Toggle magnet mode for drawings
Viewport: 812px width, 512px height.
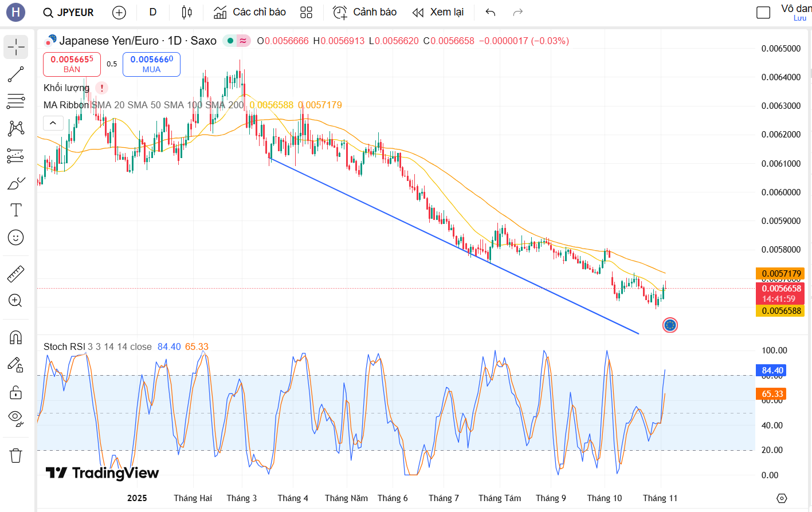[x=15, y=337]
